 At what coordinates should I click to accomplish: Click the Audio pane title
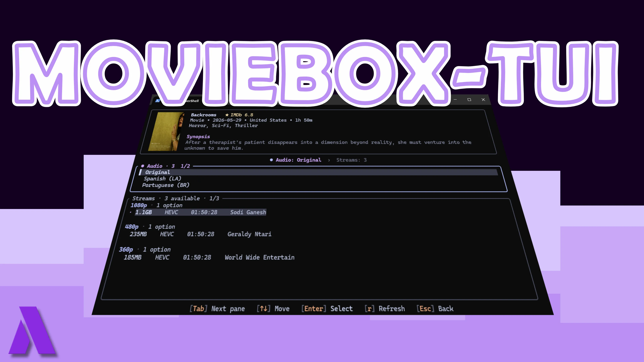click(166, 166)
